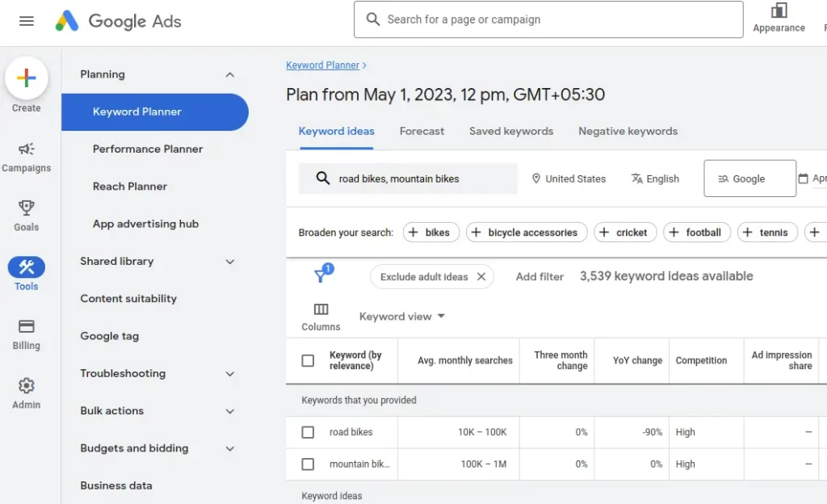Edit the road bikes, mountain bikes field
This screenshot has height=504, width=827.
pyautogui.click(x=408, y=178)
